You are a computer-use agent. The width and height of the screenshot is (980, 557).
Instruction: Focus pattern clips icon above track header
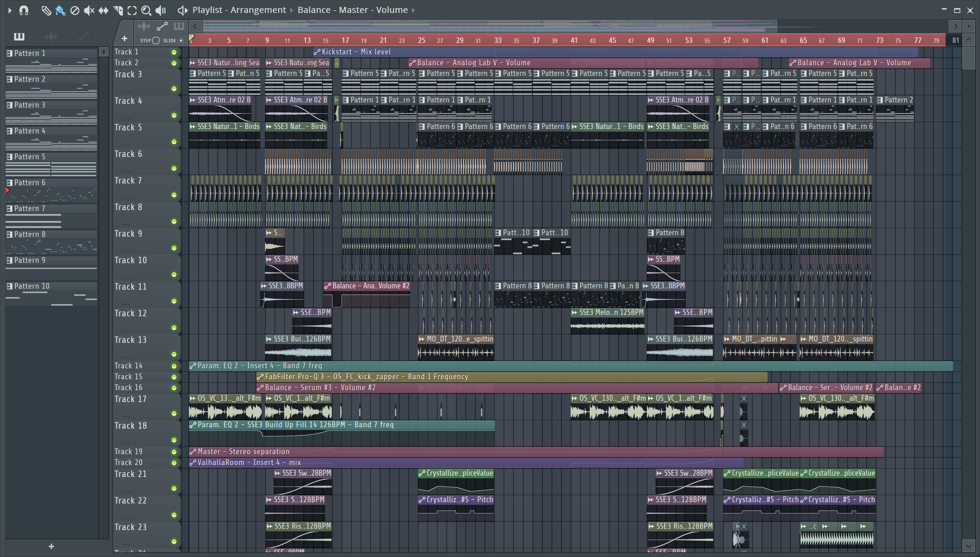pyautogui.click(x=179, y=27)
